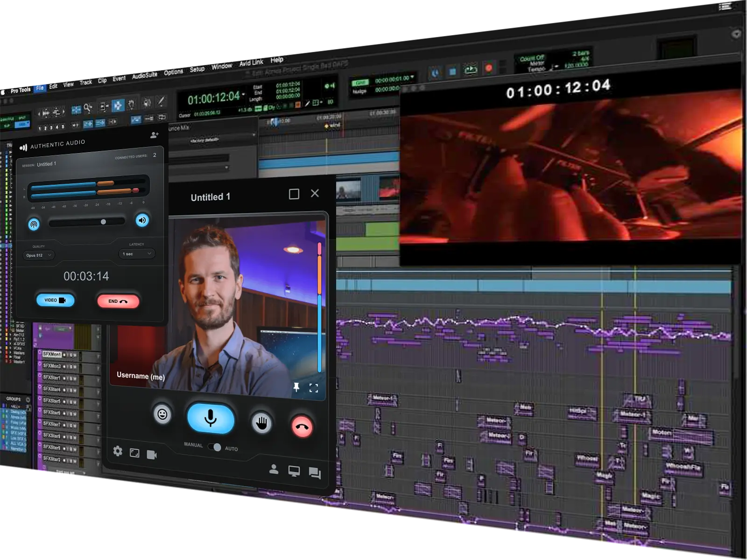Viewport: 747px width, 560px height.
Task: Open the call settings gear icon
Action: pyautogui.click(x=117, y=452)
